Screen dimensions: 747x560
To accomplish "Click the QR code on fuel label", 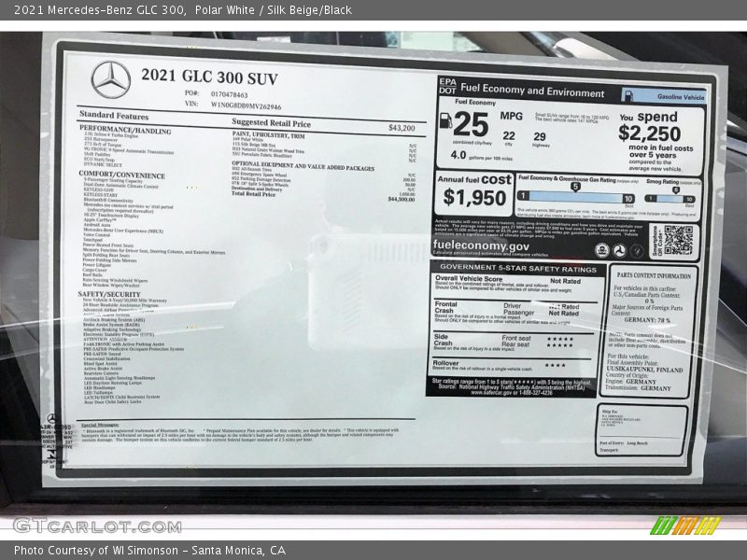I will click(x=679, y=240).
